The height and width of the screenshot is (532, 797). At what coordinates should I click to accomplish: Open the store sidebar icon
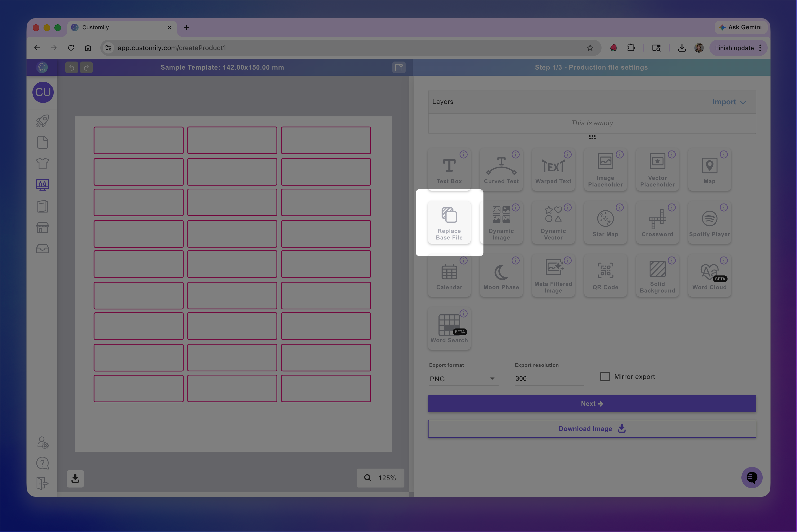[x=42, y=227]
